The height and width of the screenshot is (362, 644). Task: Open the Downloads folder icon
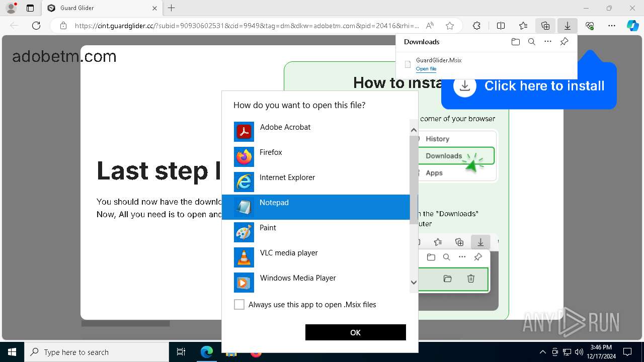(515, 42)
